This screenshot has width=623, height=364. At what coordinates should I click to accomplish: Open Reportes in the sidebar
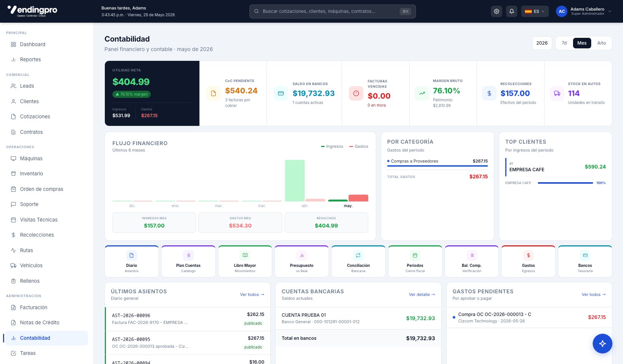pyautogui.click(x=46, y=59)
